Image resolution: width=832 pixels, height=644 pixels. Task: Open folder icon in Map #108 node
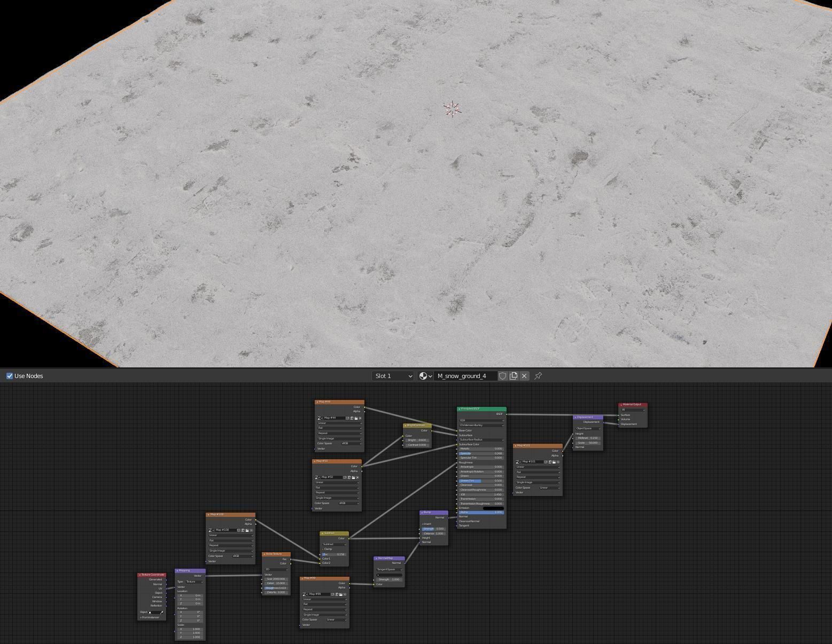click(x=247, y=530)
